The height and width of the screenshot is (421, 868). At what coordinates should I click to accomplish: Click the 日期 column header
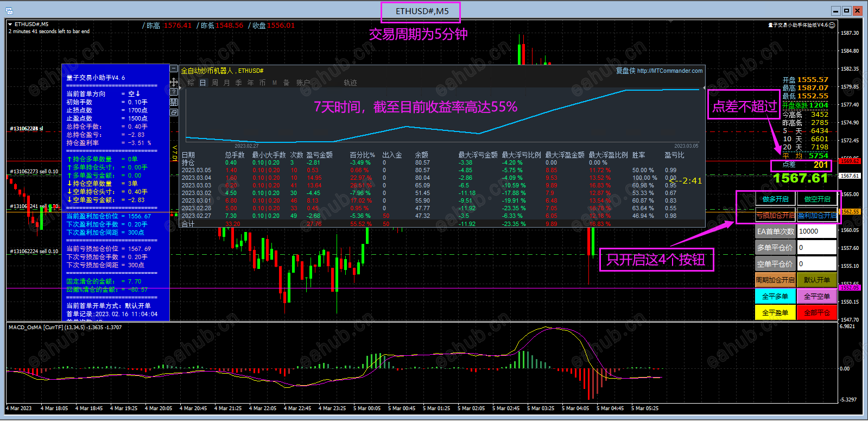click(x=188, y=155)
